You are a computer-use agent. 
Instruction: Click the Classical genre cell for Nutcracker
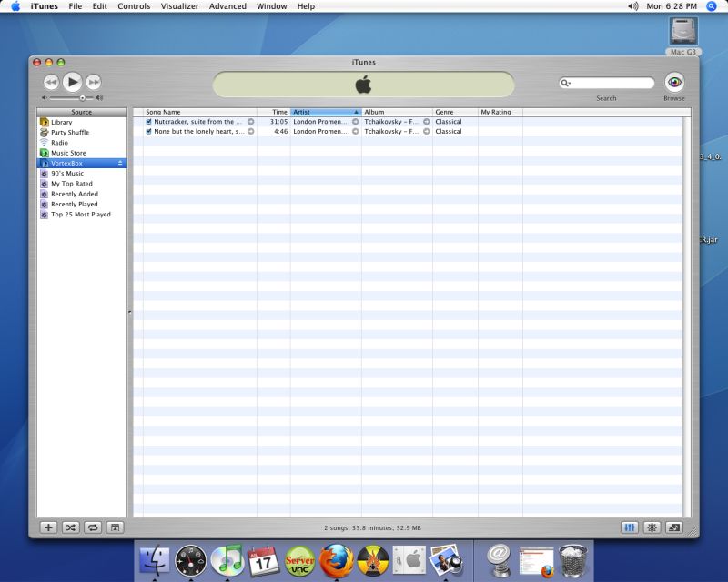point(449,122)
